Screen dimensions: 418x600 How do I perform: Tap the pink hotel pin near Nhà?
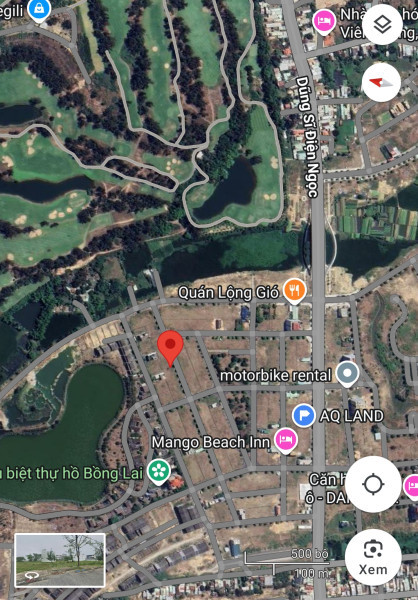pyautogui.click(x=325, y=22)
